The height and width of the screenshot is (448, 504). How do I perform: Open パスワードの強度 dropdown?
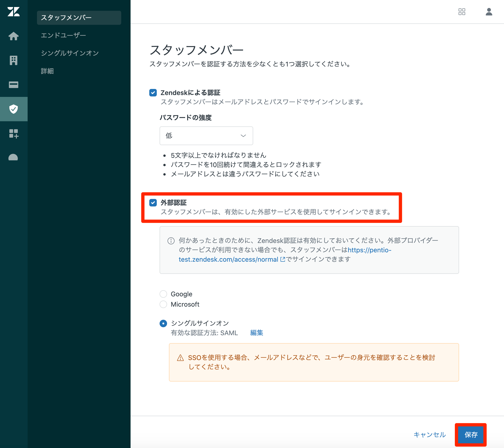pos(206,136)
